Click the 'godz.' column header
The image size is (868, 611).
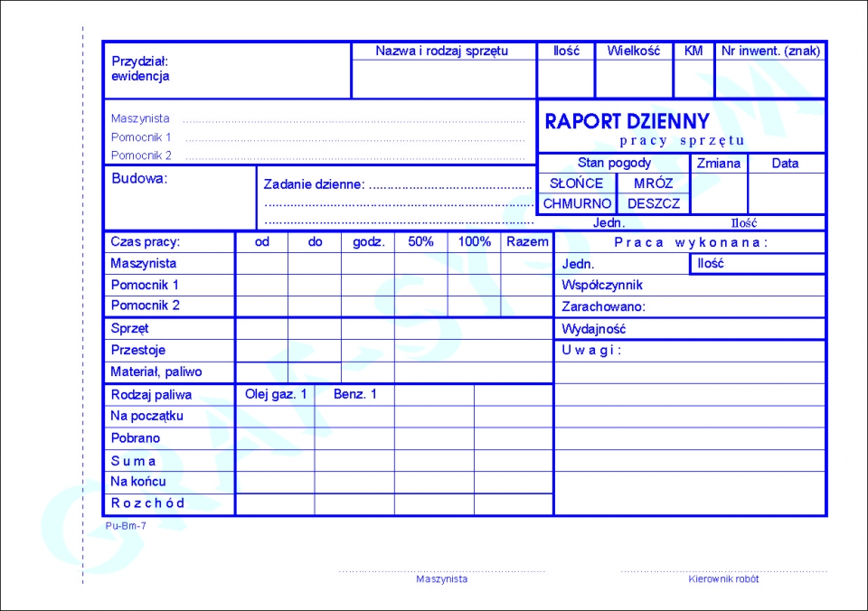369,242
